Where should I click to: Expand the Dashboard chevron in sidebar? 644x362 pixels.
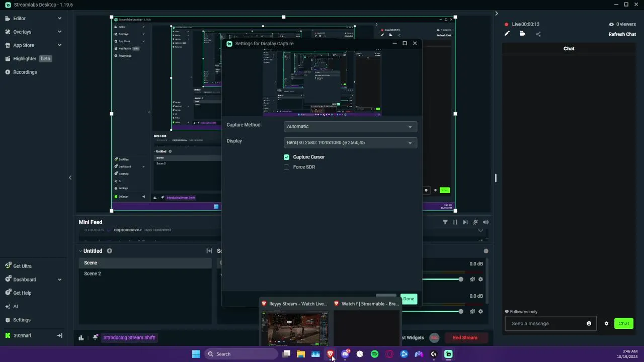tap(59, 280)
